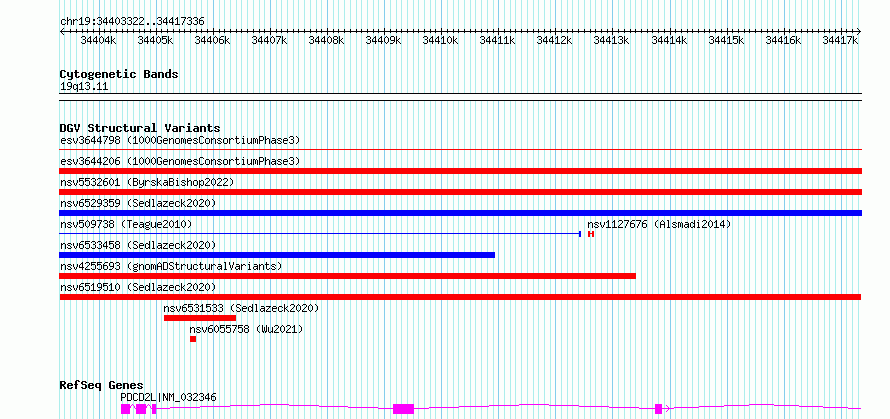Open the nsv1127676 (Alsmadi2014) label
The image size is (890, 419).
point(659,224)
